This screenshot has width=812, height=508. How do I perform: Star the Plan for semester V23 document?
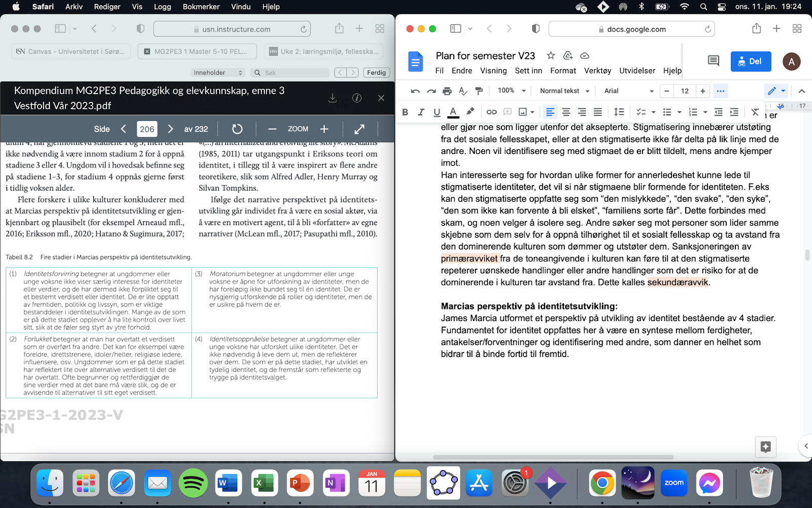551,55
